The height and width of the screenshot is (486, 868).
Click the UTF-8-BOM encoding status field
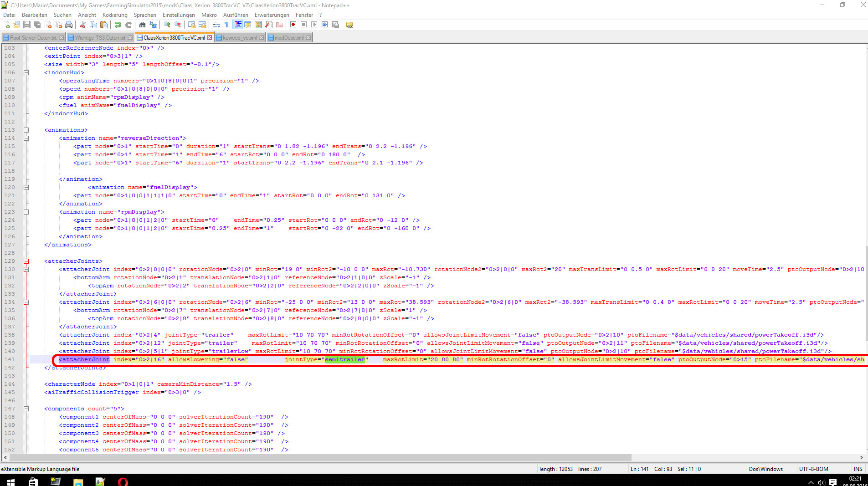coord(813,469)
